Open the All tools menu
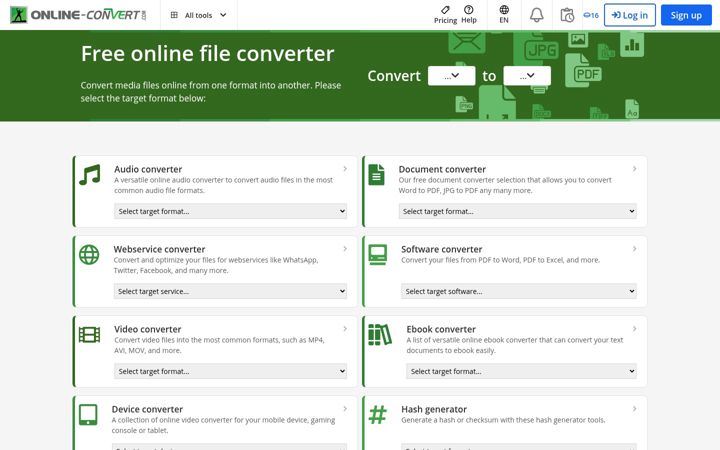This screenshot has width=720, height=450. [198, 15]
